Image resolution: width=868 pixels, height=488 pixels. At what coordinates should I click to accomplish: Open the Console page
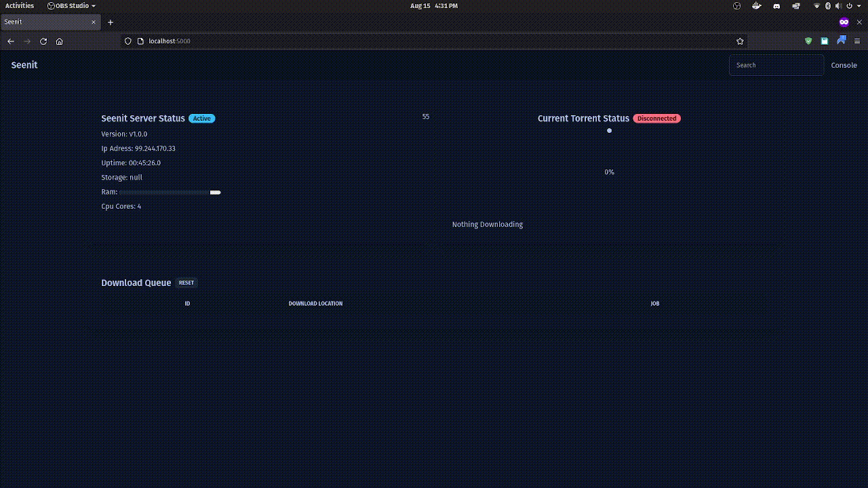tap(844, 65)
